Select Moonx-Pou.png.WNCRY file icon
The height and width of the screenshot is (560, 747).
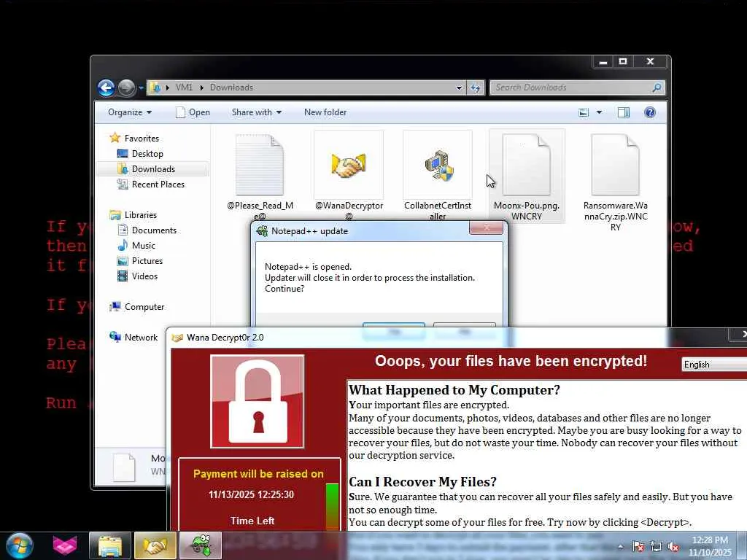[x=527, y=165]
